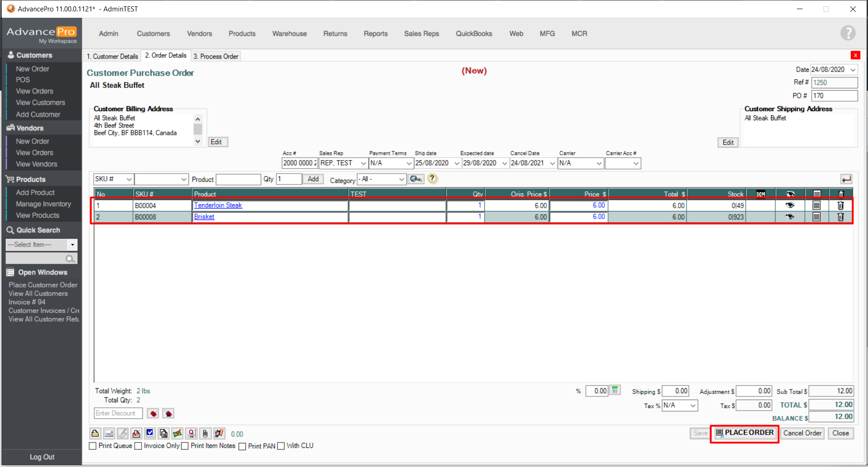Open the Warehouse menu
Image resolution: width=868 pixels, height=467 pixels.
(289, 34)
